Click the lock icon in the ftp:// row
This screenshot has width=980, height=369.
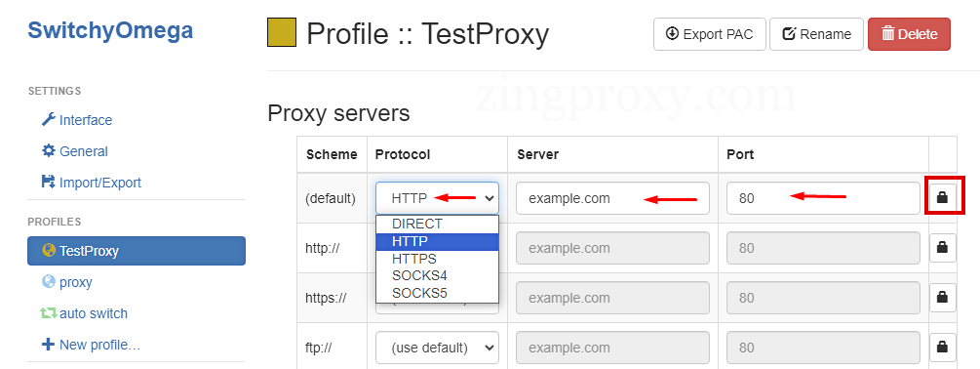click(943, 348)
